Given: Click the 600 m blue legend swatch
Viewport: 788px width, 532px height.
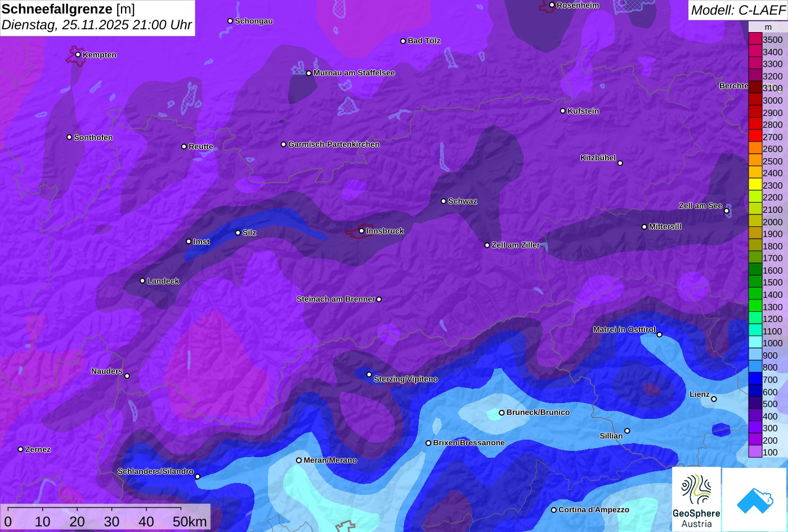Looking at the screenshot, I should (755, 391).
